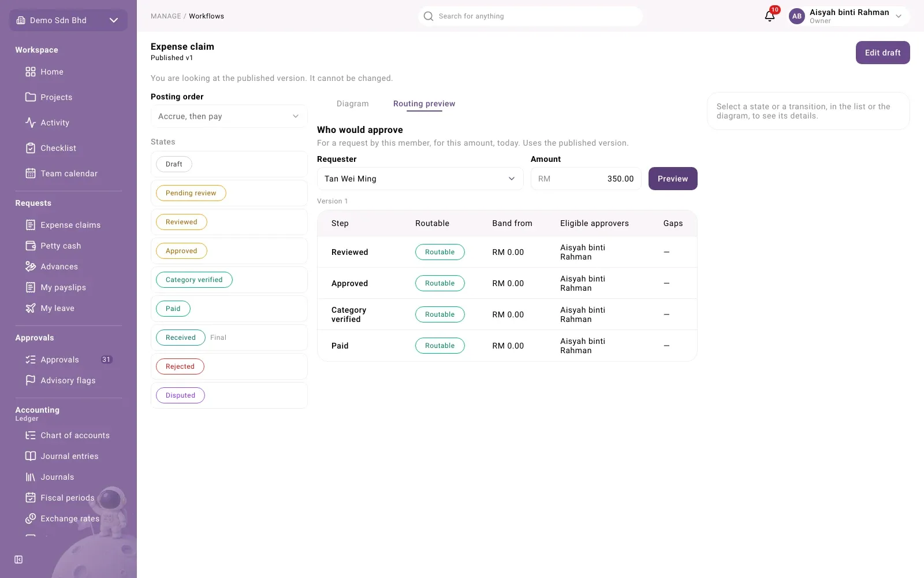Open the Advances icon in sidebar
Viewport: 924px width, 578px height.
(31, 266)
